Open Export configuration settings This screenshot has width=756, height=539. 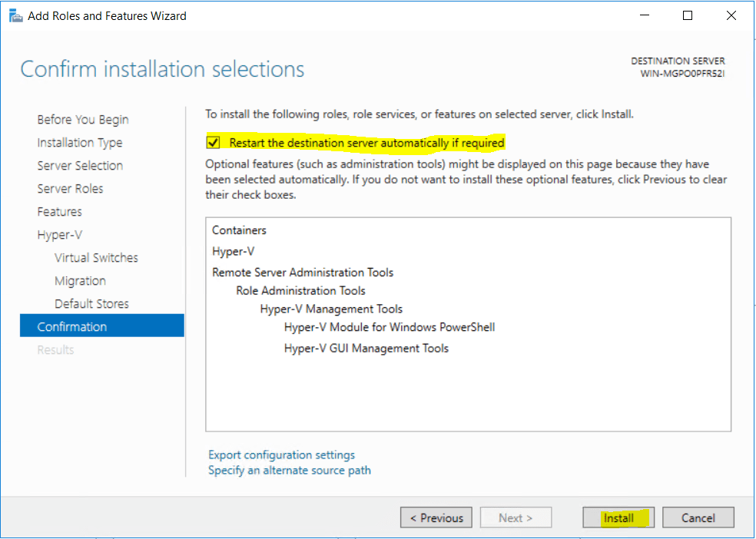coord(281,455)
